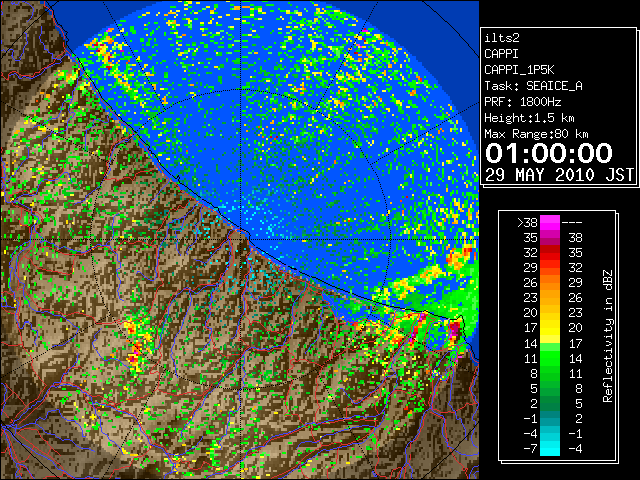Click the magenta '>38' legend color
The width and height of the screenshot is (640, 480).
[x=549, y=222]
